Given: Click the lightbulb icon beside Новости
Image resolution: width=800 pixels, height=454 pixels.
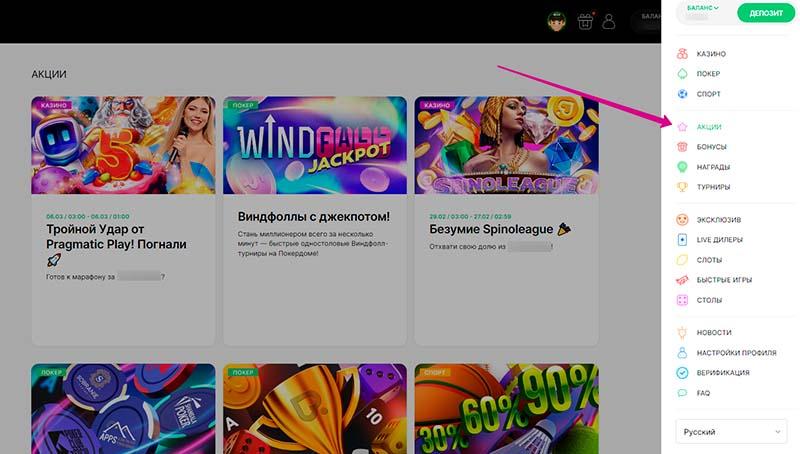Looking at the screenshot, I should [682, 333].
